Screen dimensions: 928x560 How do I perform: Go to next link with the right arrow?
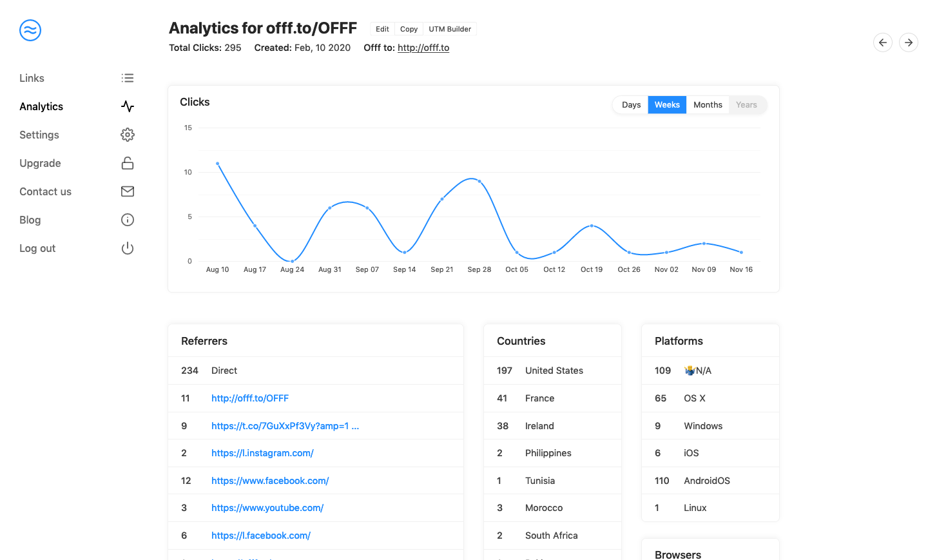click(x=908, y=43)
